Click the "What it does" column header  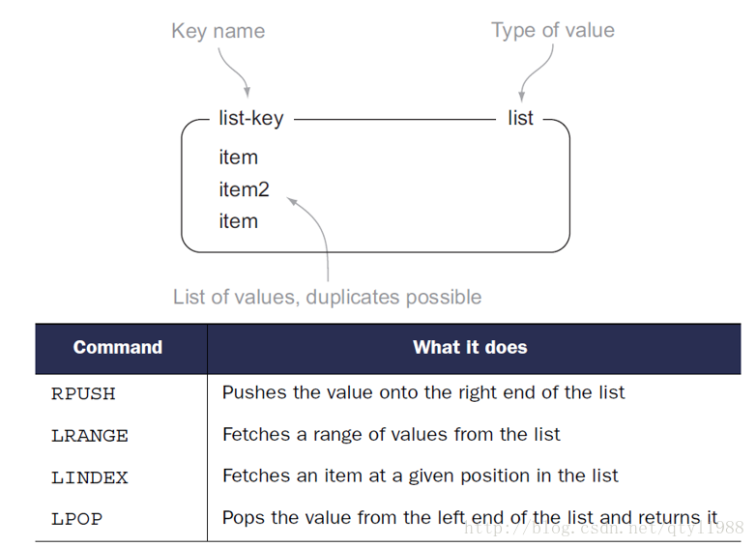470,348
